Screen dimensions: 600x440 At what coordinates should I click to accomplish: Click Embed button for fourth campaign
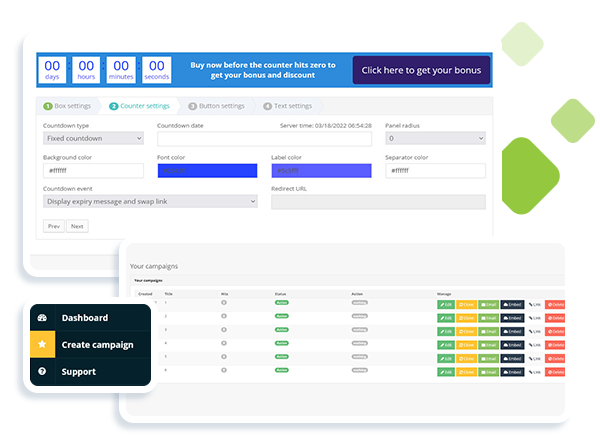(x=512, y=344)
